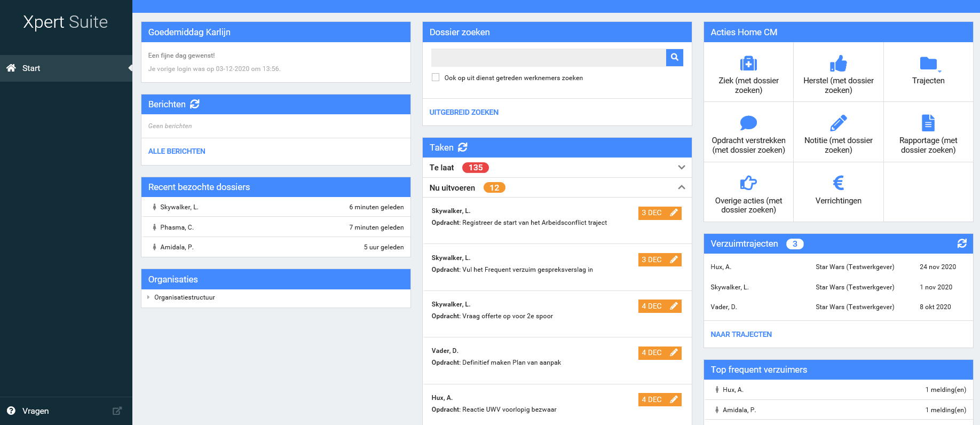Expand the Te laat tasks section
This screenshot has height=425, width=980.
(681, 168)
